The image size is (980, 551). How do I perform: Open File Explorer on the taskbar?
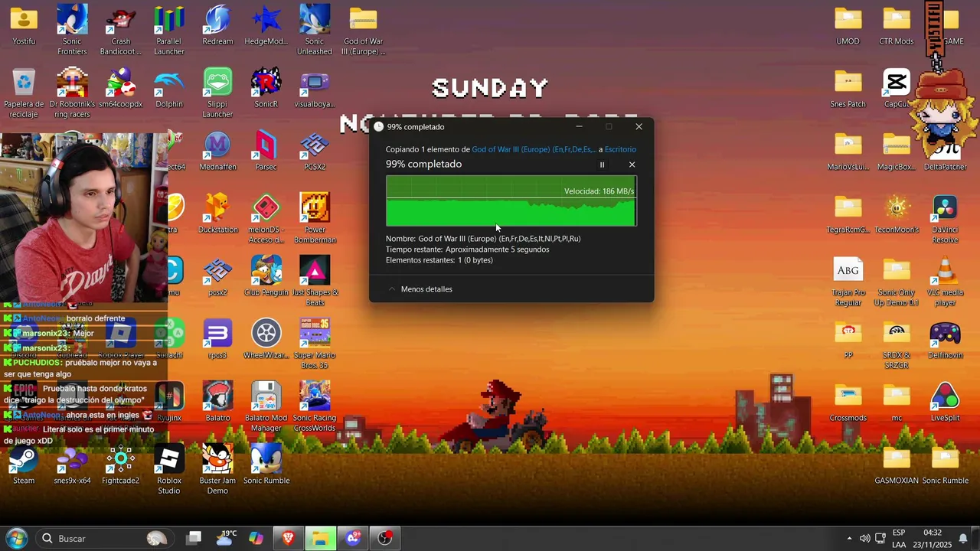click(320, 538)
